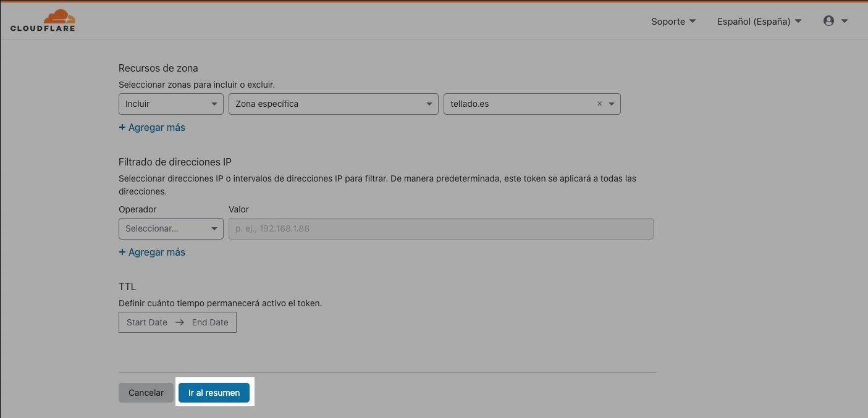Open the user account avatar icon
The image size is (868, 418).
[828, 21]
